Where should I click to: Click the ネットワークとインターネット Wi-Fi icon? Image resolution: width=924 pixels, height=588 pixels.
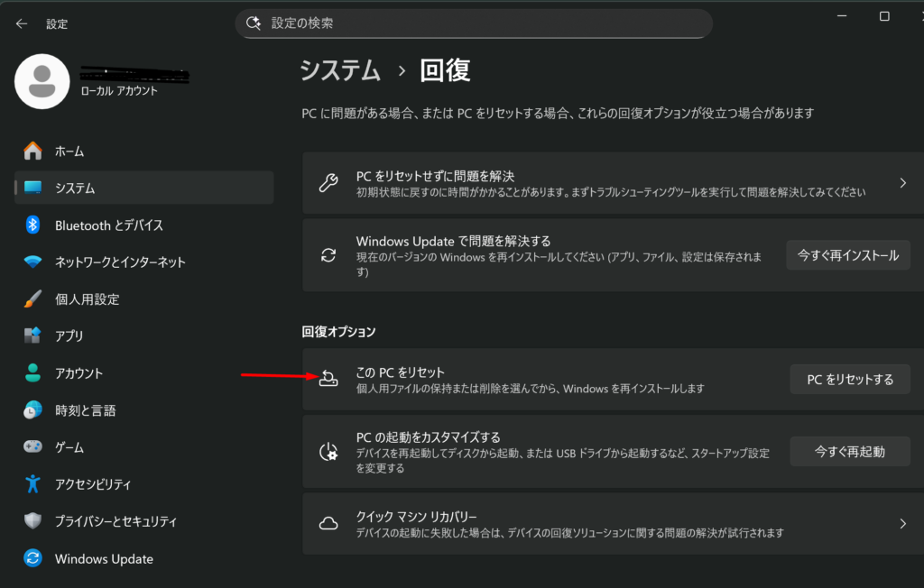coord(33,262)
